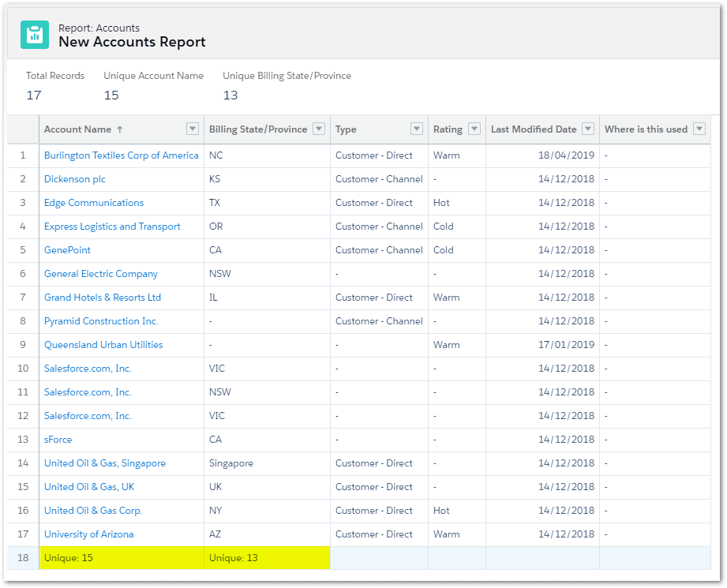Open Salesforce.com, Inc. in row 12
The image size is (727, 588).
[88, 415]
